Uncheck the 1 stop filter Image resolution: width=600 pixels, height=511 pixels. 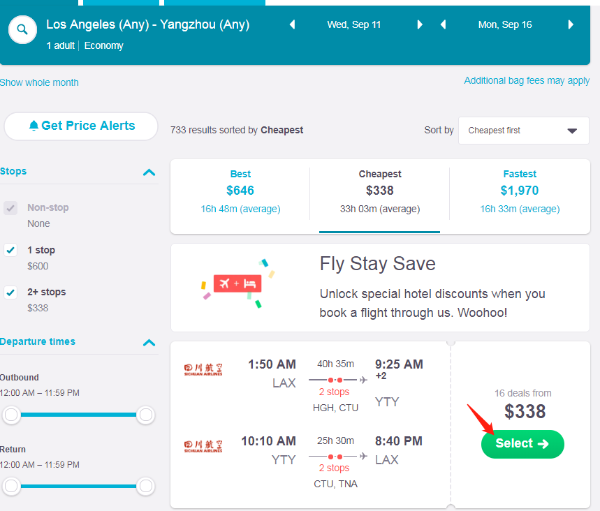click(x=11, y=250)
